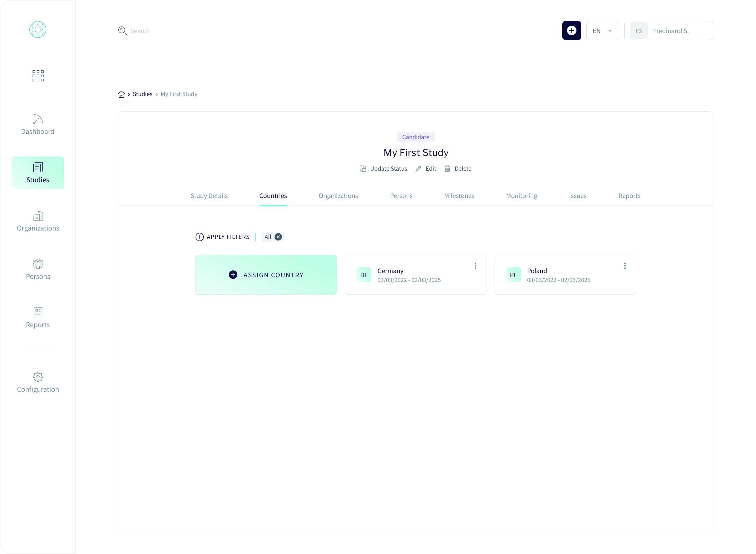Switch to Monitoring tab

pyautogui.click(x=521, y=196)
